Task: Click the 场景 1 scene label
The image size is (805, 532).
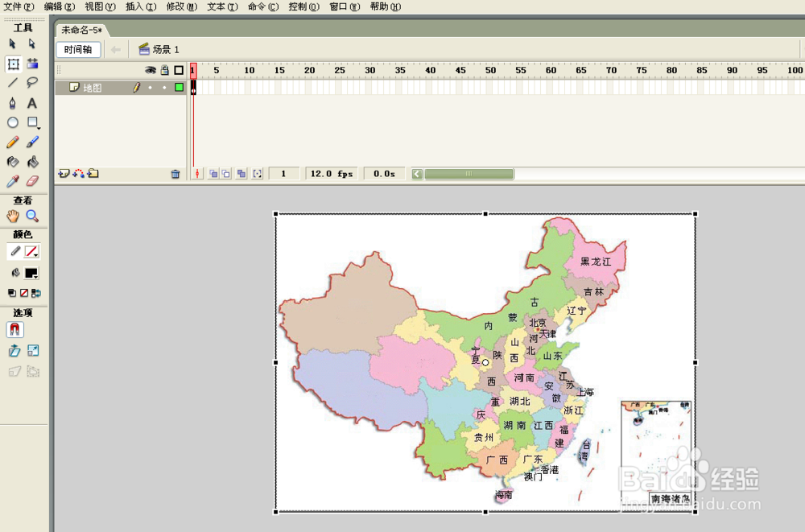Action: tap(166, 50)
